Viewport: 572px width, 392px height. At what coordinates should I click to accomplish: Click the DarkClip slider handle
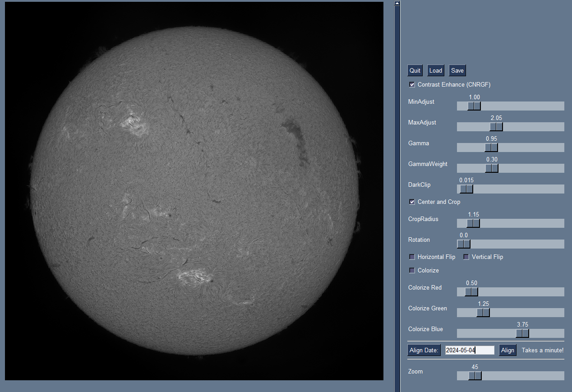pyautogui.click(x=466, y=189)
